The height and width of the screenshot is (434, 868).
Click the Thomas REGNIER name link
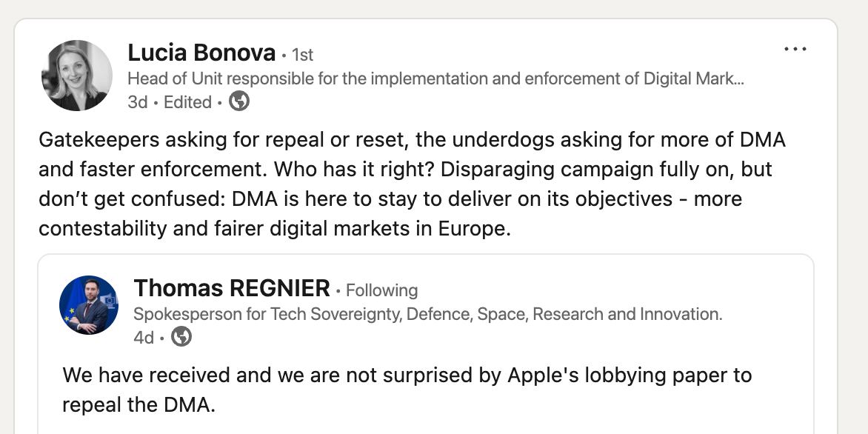pyautogui.click(x=232, y=289)
